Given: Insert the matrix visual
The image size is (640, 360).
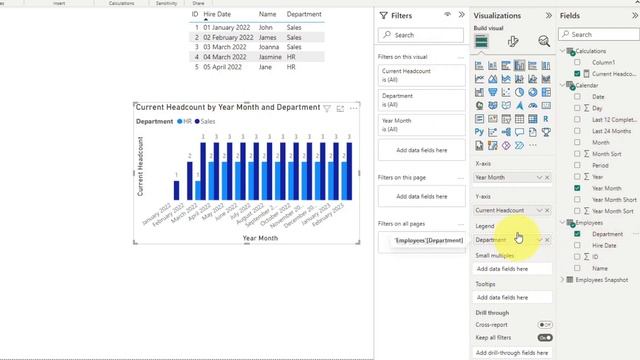Looking at the screenshot, I should point(533,119).
